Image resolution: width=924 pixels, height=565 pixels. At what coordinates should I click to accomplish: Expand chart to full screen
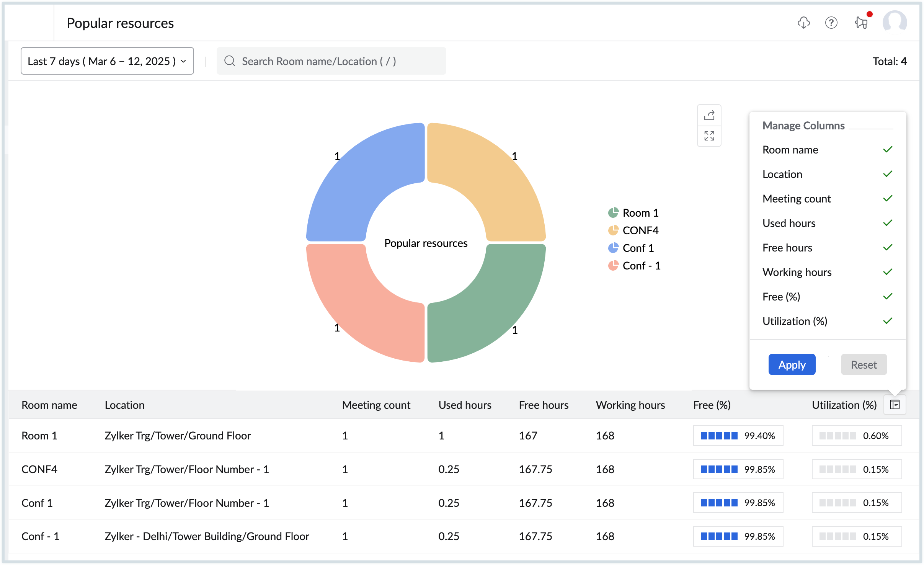point(709,136)
